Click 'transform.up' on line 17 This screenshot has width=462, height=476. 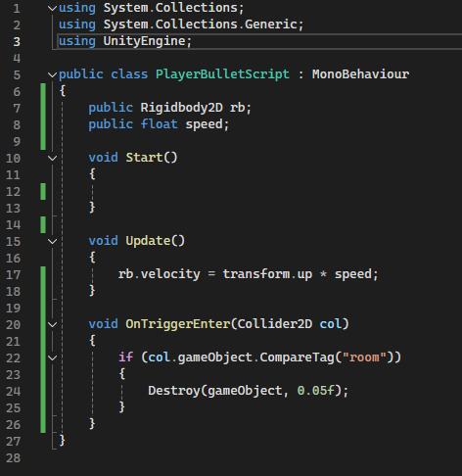pos(267,274)
